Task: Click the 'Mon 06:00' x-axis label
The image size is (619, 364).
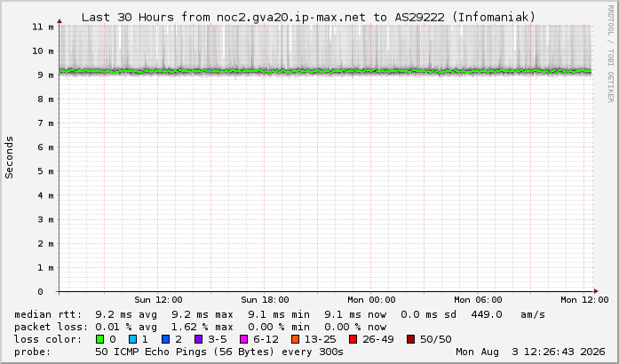Action: click(x=478, y=300)
